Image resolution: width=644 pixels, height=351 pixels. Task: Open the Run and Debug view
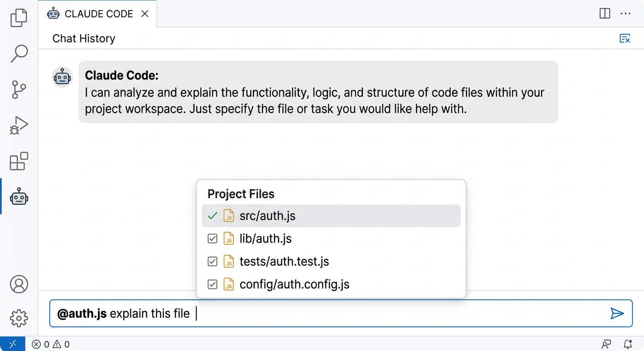[19, 125]
